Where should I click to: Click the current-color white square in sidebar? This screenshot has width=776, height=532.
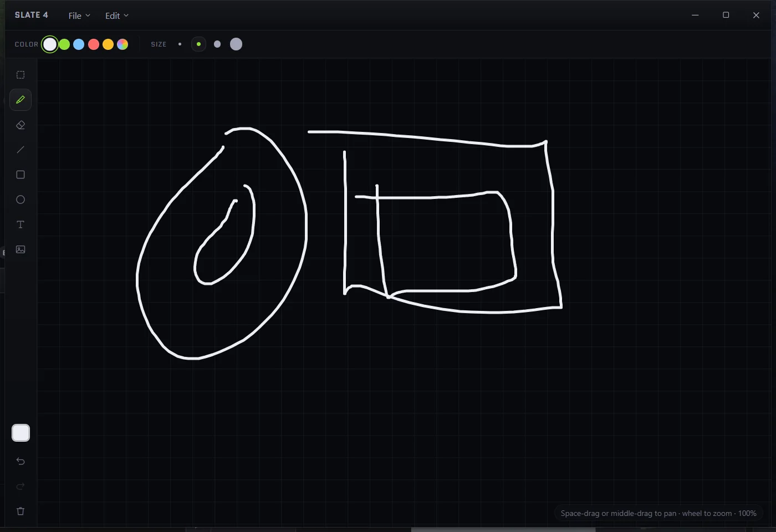click(21, 433)
